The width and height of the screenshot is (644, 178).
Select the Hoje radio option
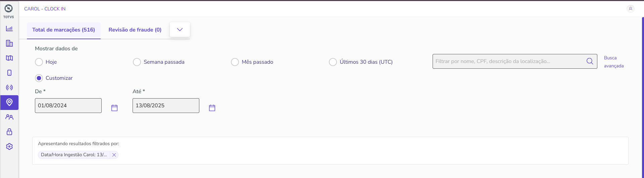(x=39, y=62)
